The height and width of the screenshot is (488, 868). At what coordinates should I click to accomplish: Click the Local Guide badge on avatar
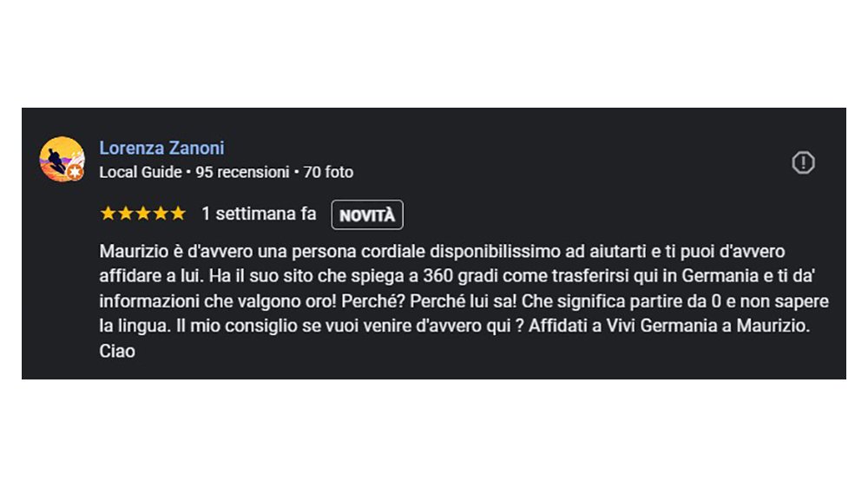[76, 173]
